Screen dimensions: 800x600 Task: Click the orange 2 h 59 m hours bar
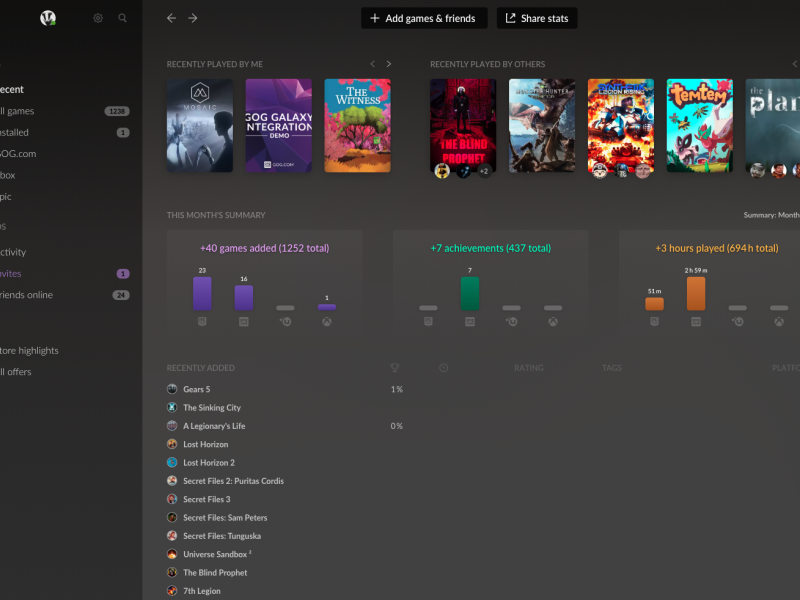pyautogui.click(x=696, y=293)
